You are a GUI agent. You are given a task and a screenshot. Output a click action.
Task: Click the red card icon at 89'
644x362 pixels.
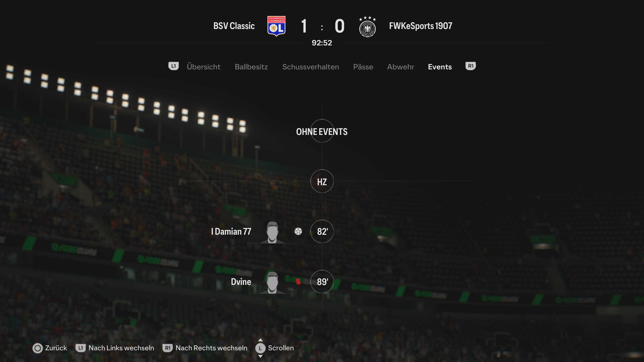[298, 282]
